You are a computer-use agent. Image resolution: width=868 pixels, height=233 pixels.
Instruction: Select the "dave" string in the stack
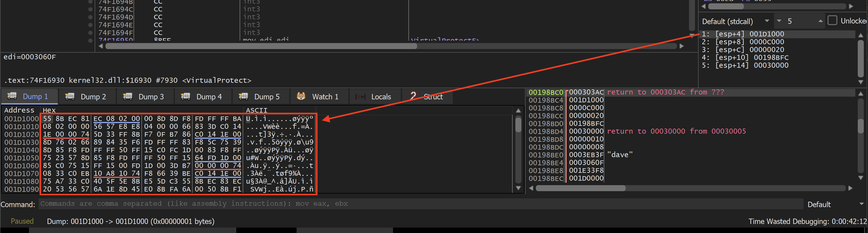point(620,154)
